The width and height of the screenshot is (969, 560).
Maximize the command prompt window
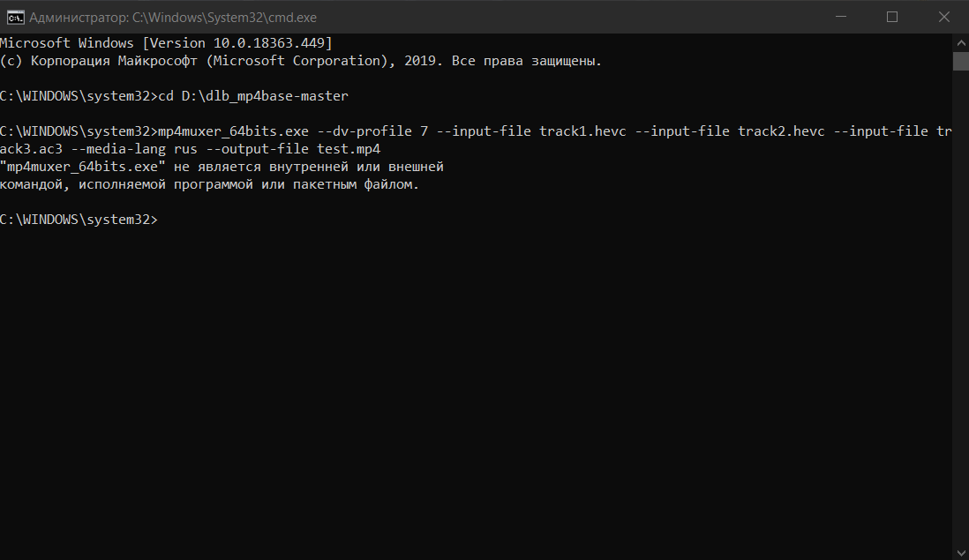point(892,17)
